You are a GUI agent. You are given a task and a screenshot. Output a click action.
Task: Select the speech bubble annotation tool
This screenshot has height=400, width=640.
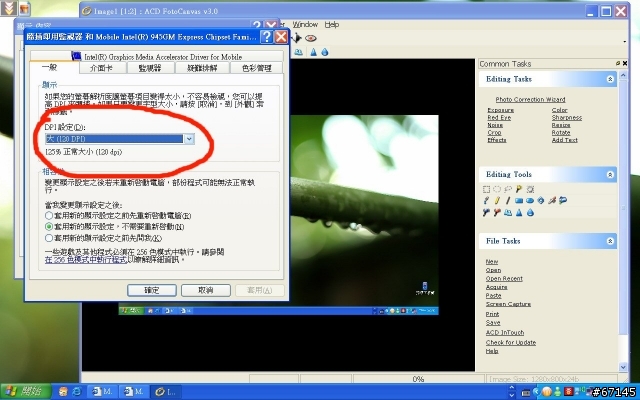point(563,200)
